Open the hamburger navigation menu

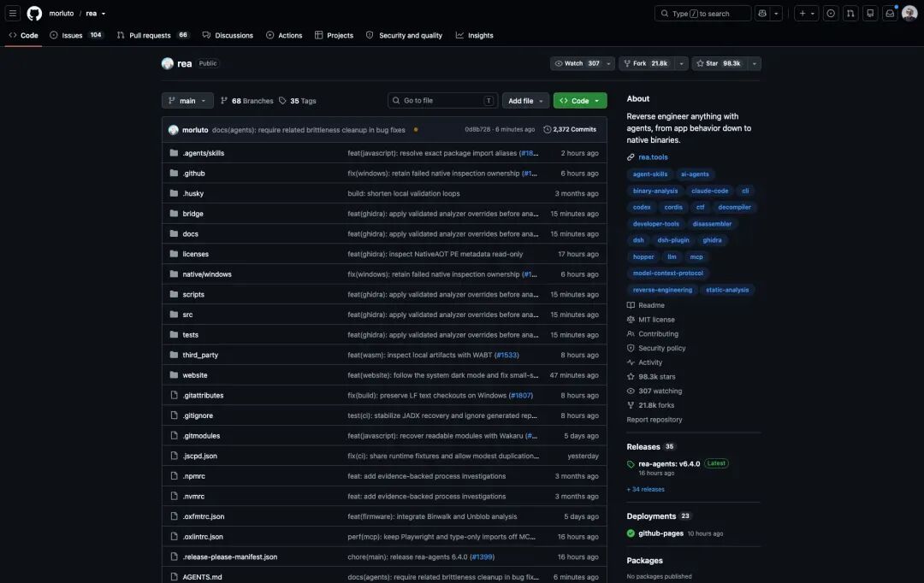point(12,13)
